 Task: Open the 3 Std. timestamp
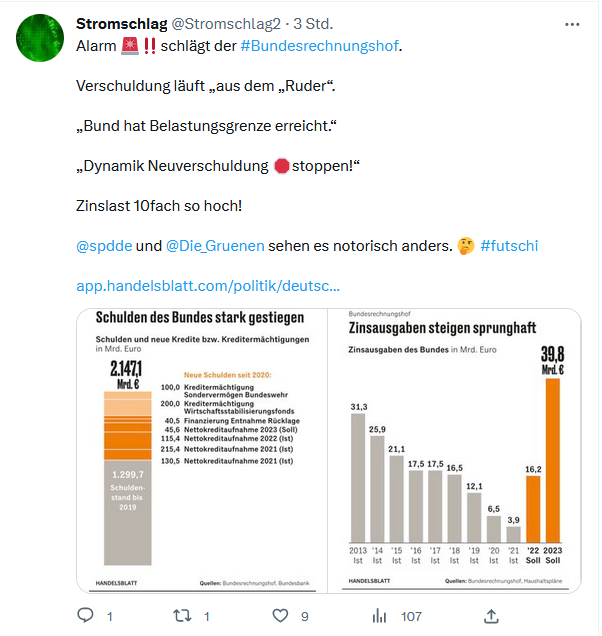click(x=313, y=24)
